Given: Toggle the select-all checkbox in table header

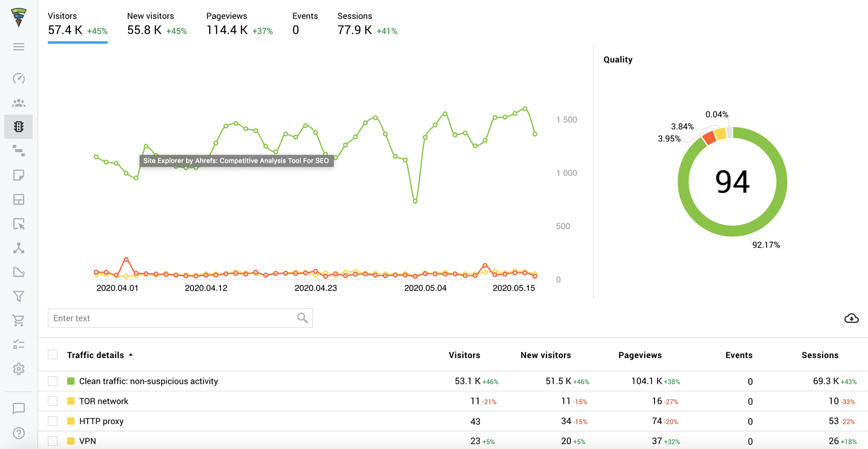Looking at the screenshot, I should 53,355.
